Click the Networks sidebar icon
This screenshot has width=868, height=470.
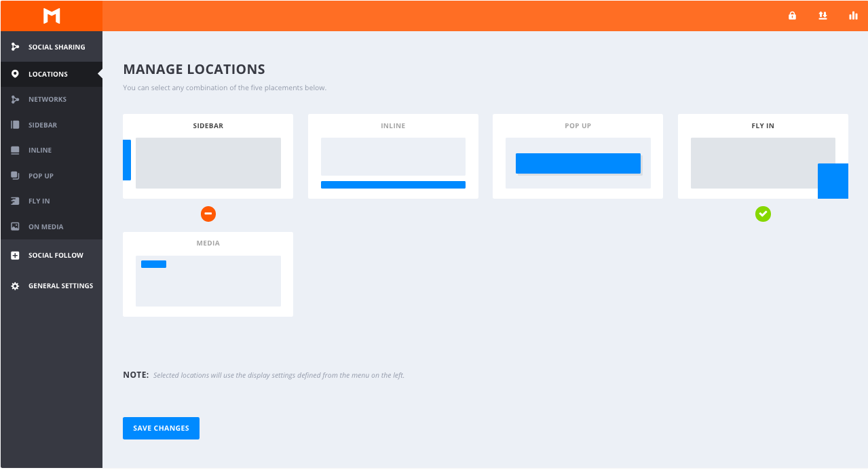pos(15,100)
